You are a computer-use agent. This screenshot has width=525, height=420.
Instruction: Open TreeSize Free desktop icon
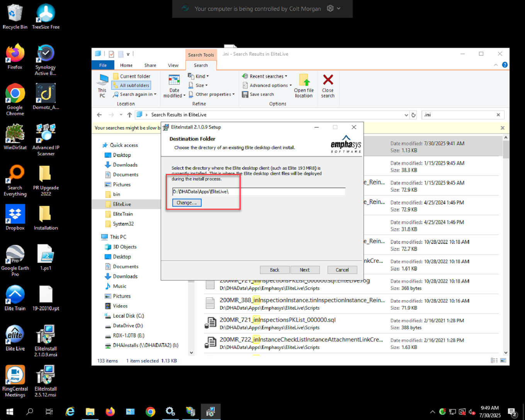[x=46, y=17]
